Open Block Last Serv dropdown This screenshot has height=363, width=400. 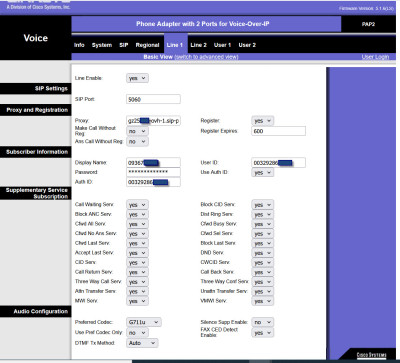click(x=263, y=243)
